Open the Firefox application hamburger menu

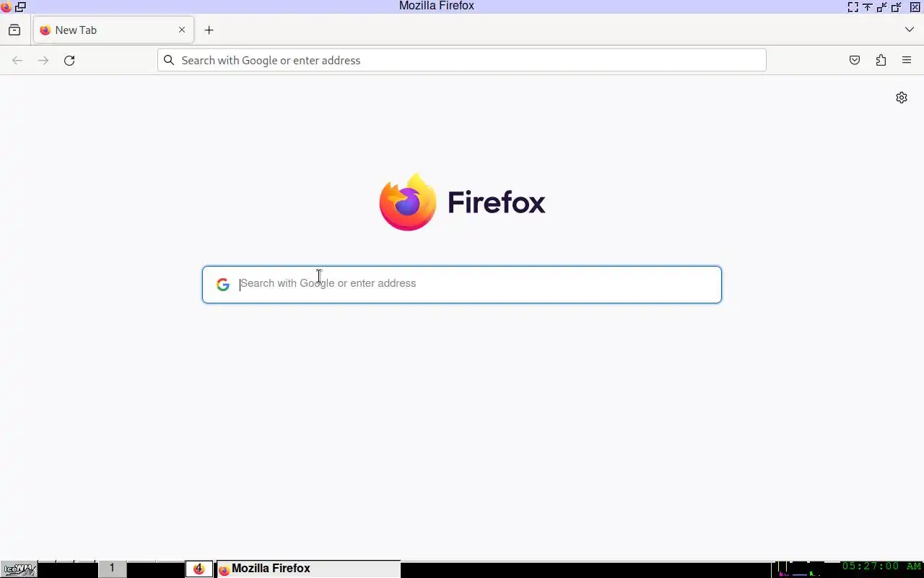907,61
